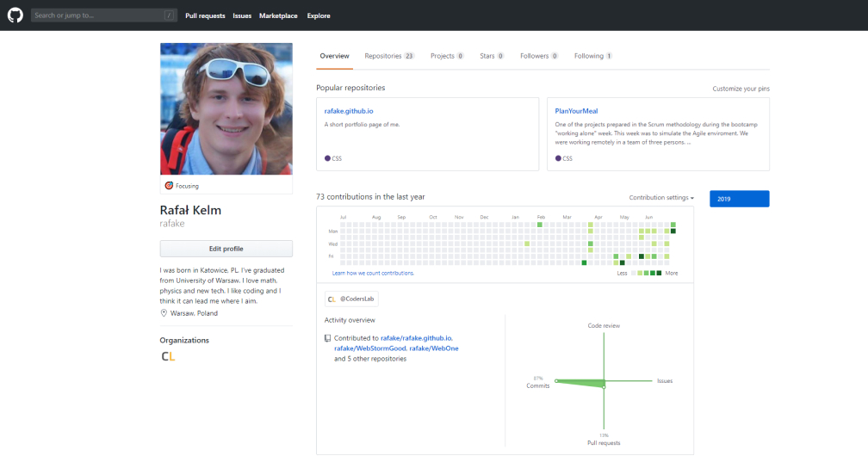Click 'Learn how we count contributions' link
This screenshot has height=456, width=868.
(x=373, y=273)
